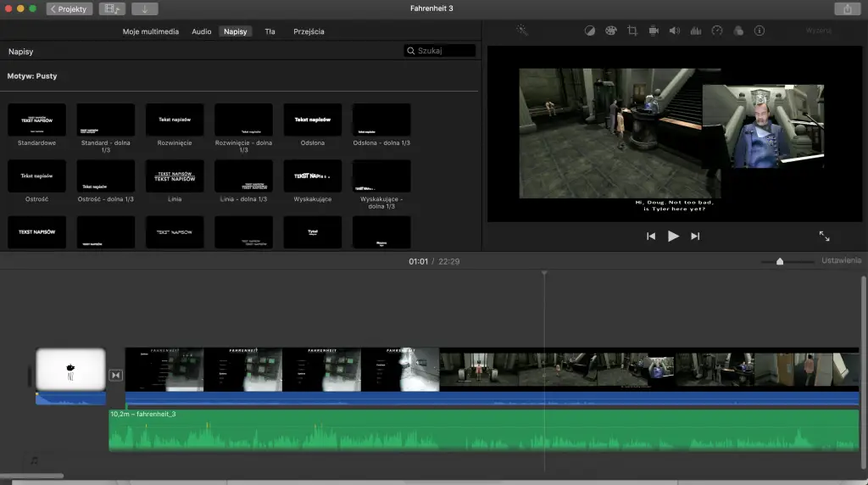Click the 22:29 total duration text
This screenshot has width=868, height=485.
449,261
